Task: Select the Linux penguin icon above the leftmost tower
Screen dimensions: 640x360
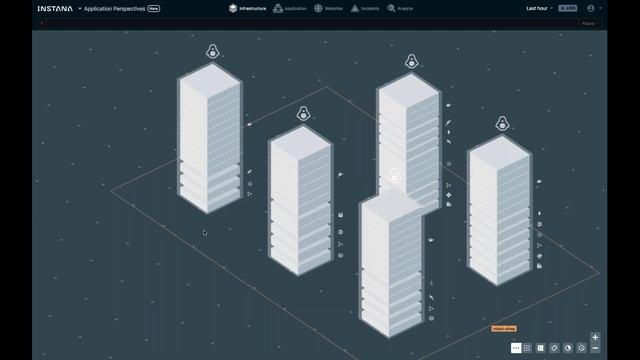Action: tap(213, 52)
